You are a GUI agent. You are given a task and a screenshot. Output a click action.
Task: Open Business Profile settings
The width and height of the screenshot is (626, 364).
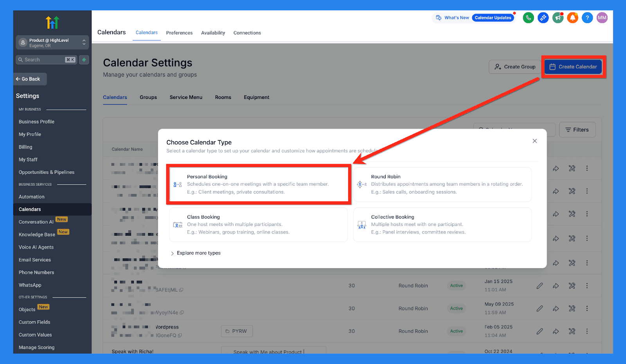[36, 122]
